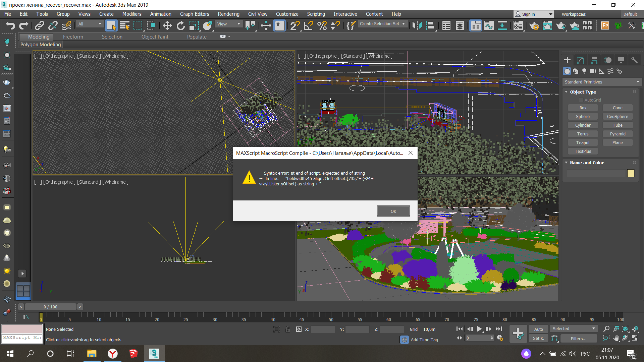The image size is (644, 362).
Task: Select the Cameras category icon
Action: click(593, 71)
